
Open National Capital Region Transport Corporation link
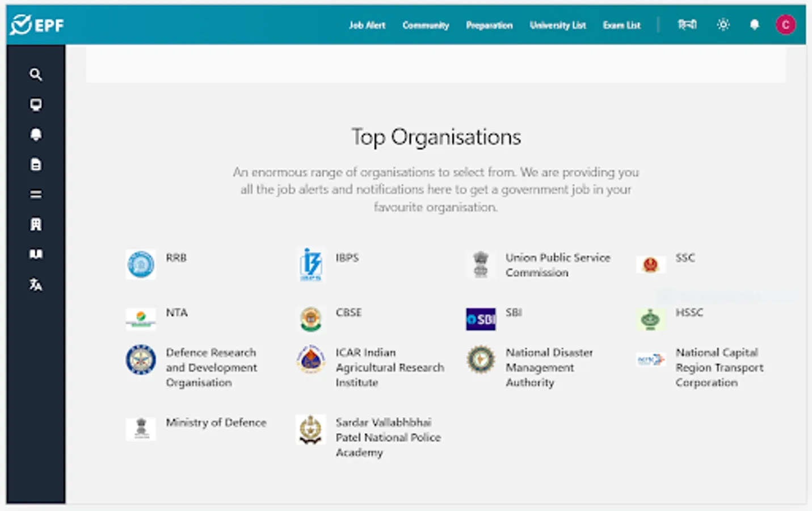click(x=720, y=367)
